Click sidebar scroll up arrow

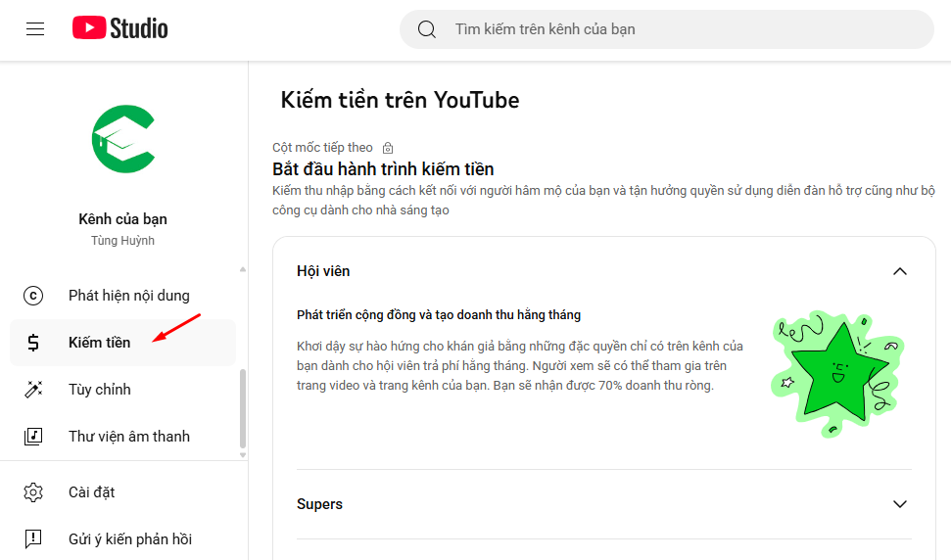point(243,269)
